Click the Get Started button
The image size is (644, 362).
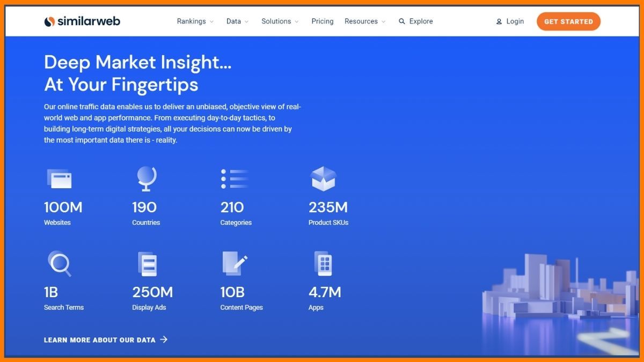click(568, 21)
